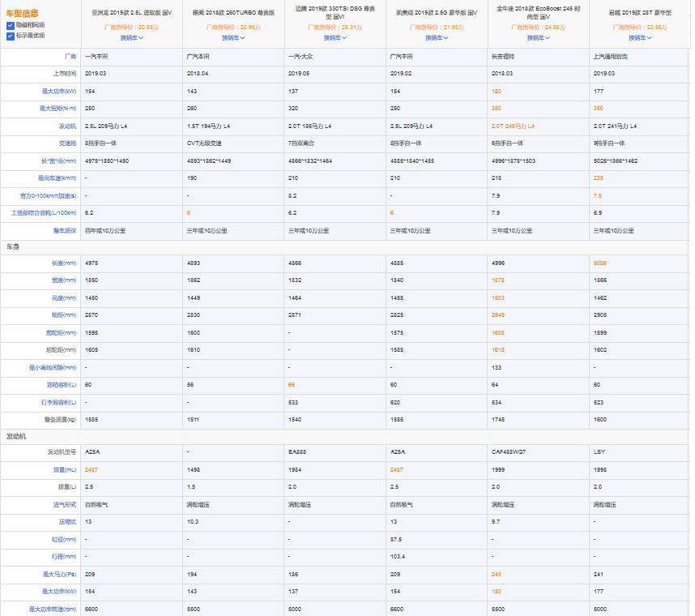The height and width of the screenshot is (616, 695).
Task: Open the 君越 2019款 28T 豪华型 car title
Action: coord(640,13)
